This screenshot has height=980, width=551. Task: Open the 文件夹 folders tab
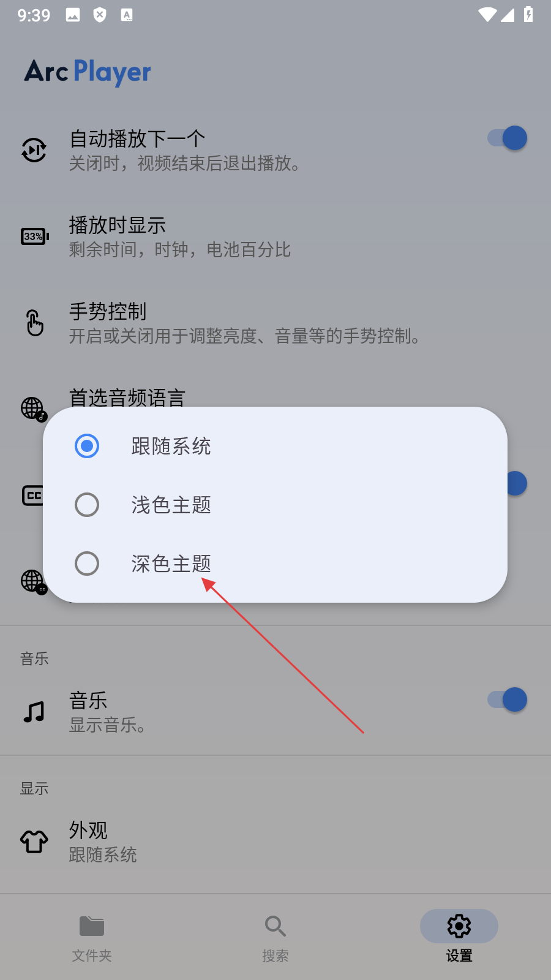92,937
